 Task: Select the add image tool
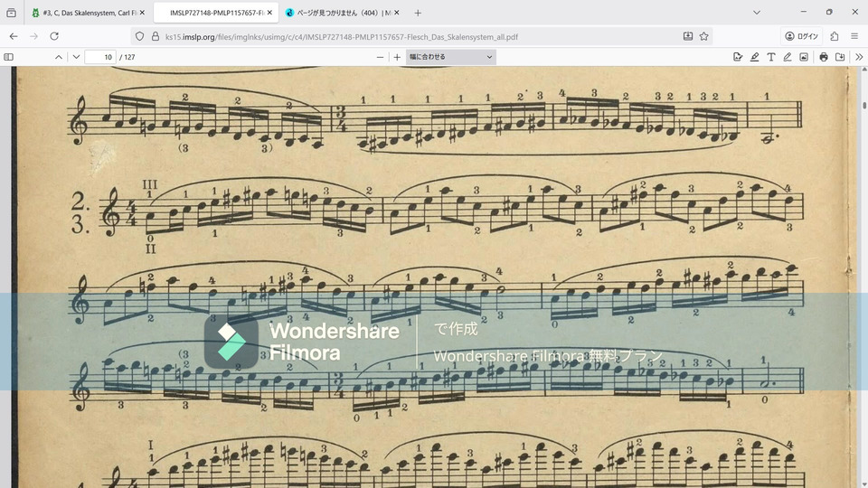pyautogui.click(x=804, y=57)
